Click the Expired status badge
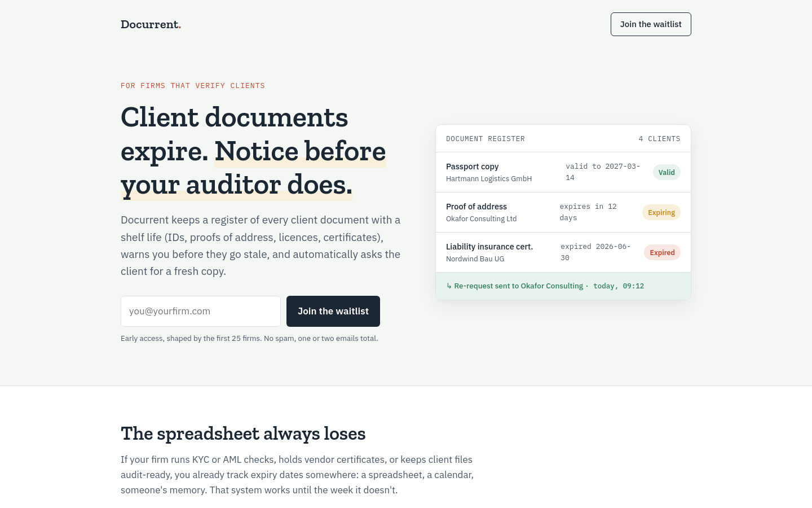812x508 pixels. 662,252
